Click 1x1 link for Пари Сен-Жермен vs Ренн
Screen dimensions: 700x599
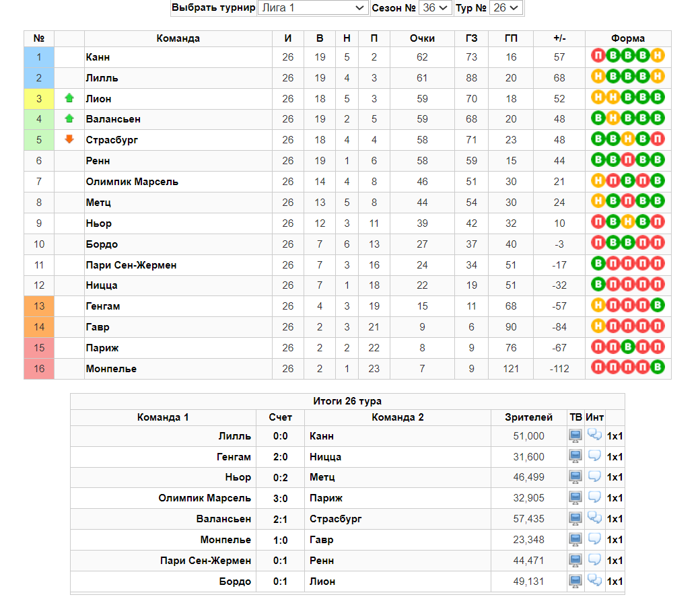point(615,560)
